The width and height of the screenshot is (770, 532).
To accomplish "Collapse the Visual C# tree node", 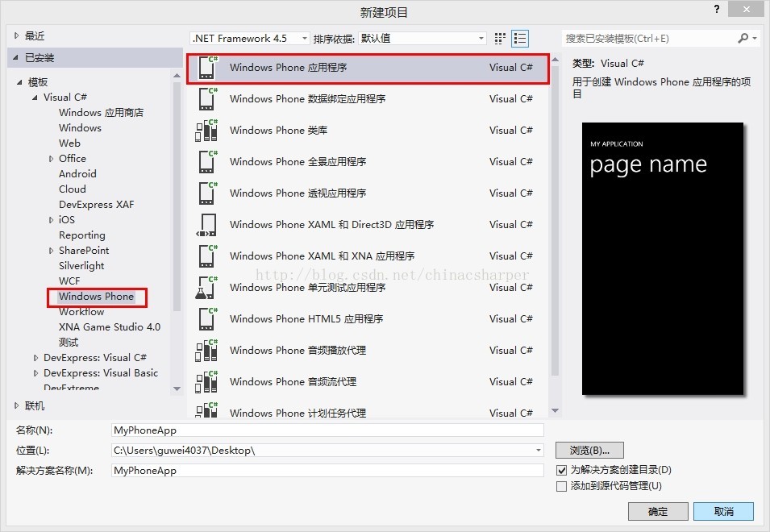I will pos(35,98).
